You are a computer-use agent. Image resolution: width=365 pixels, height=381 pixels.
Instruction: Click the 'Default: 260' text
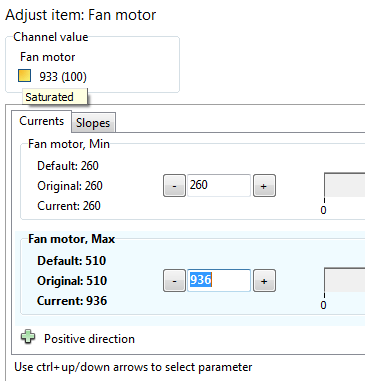pos(68,166)
